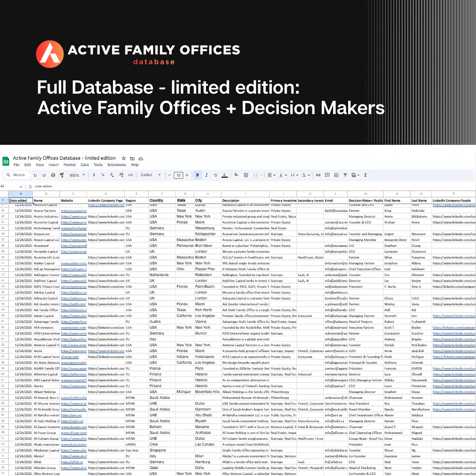Click the Undo arrow
This screenshot has height=476, width=476.
click(35, 175)
